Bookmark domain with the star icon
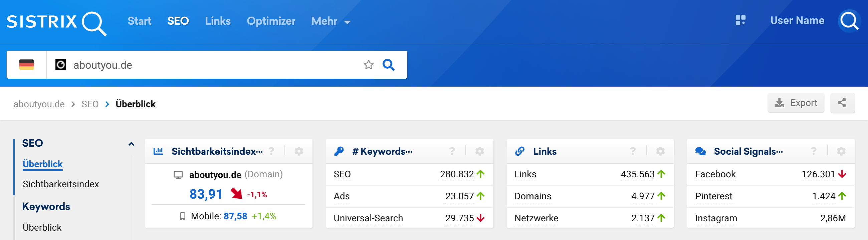This screenshot has width=868, height=240. coord(368,65)
